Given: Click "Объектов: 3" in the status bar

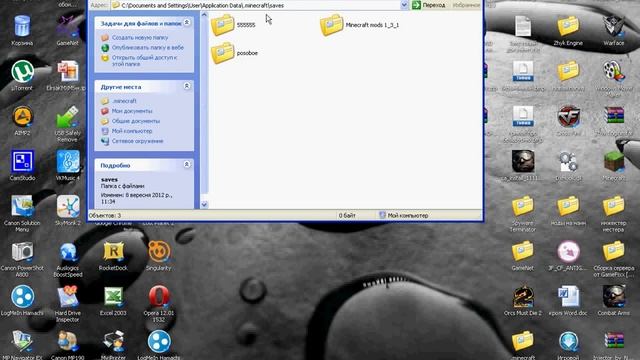Looking at the screenshot, I should 105,215.
